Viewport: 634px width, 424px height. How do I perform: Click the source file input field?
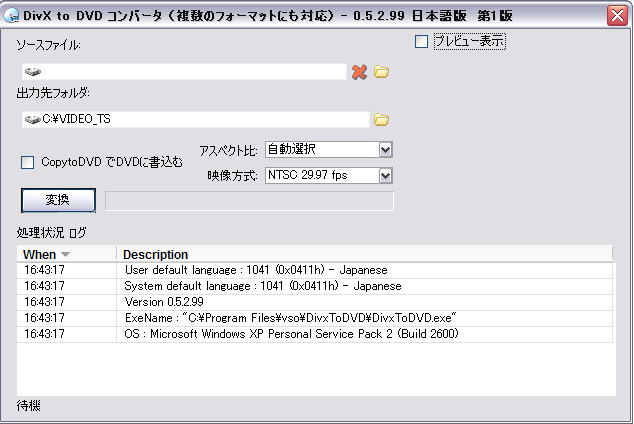(x=184, y=72)
